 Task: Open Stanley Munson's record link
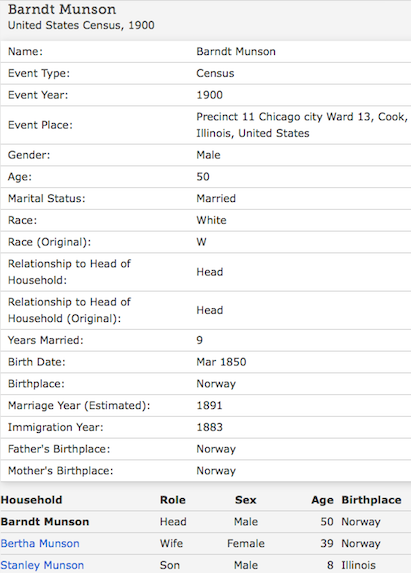pos(42,565)
